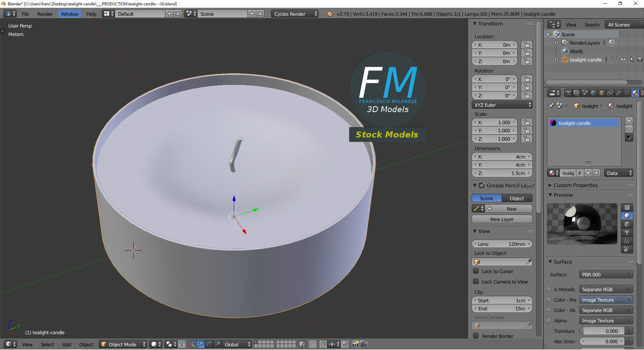Open the Data link dropdown
The width and height of the screenshot is (644, 350).
pos(619,173)
